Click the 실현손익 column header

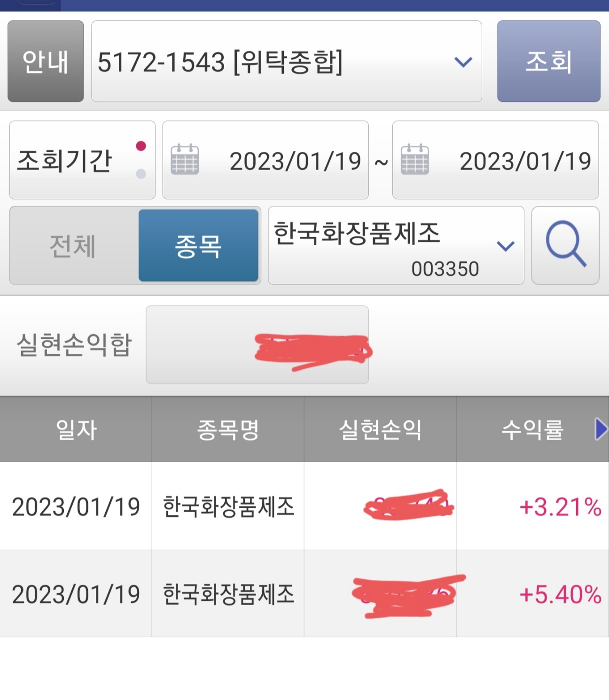[380, 429]
